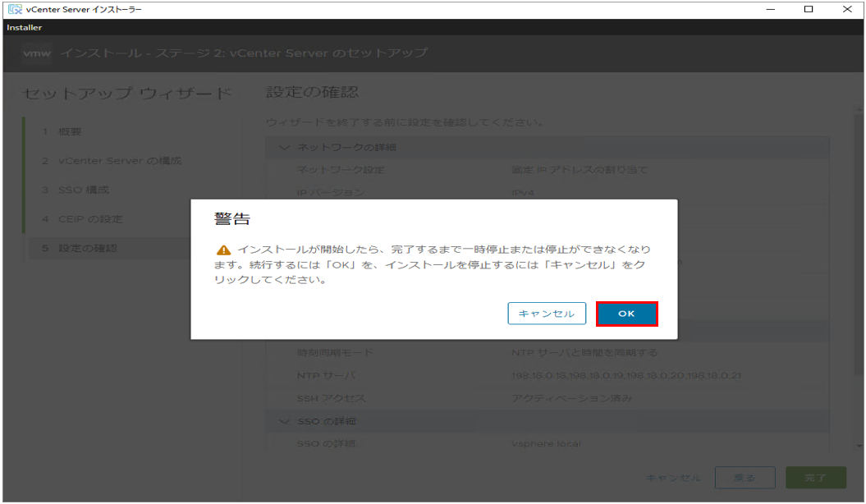Click the SSH アクセス label

(332, 399)
